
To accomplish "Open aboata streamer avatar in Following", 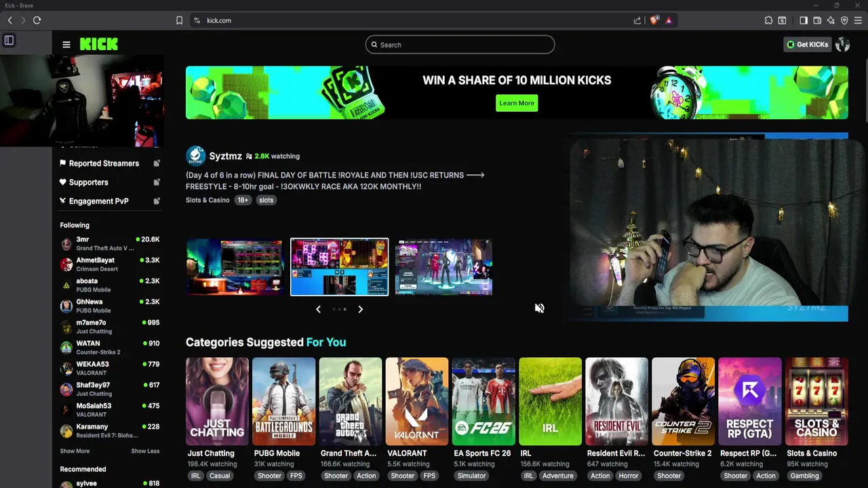I will [66, 285].
